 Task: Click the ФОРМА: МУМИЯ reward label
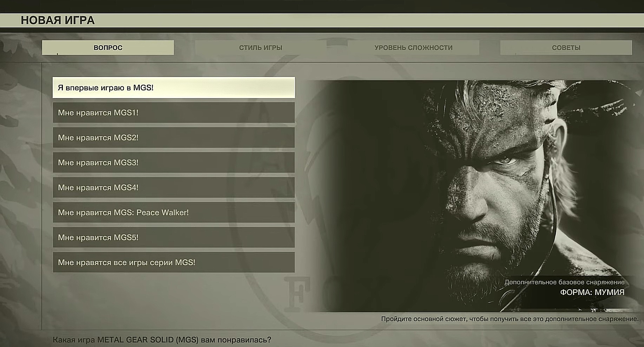coord(592,292)
